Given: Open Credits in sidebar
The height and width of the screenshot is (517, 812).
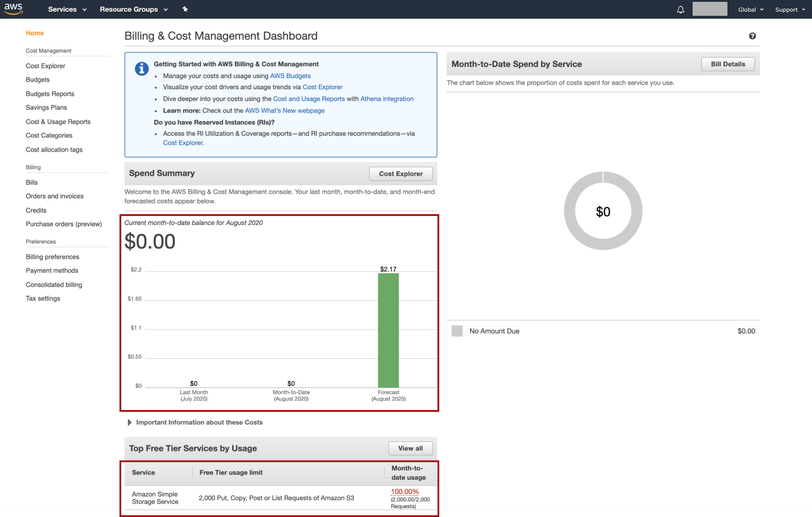Looking at the screenshot, I should pyautogui.click(x=36, y=210).
